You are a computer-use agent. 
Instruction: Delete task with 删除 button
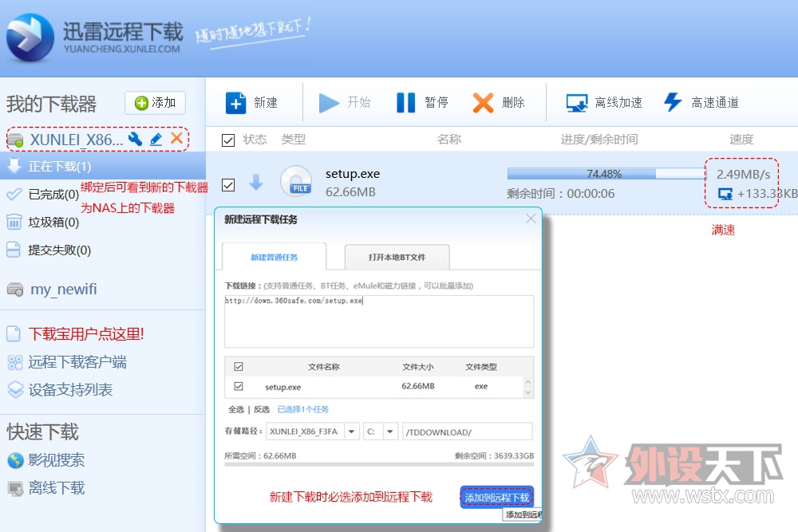click(x=499, y=103)
